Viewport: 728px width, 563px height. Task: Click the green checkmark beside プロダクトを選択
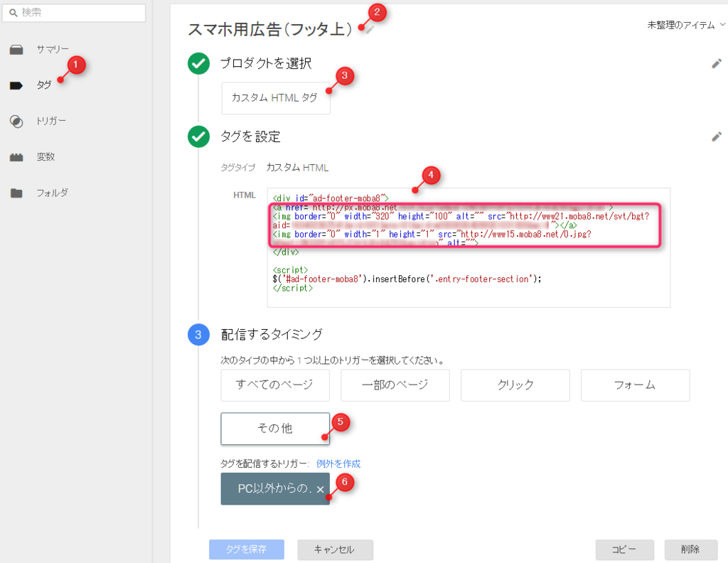coord(198,63)
